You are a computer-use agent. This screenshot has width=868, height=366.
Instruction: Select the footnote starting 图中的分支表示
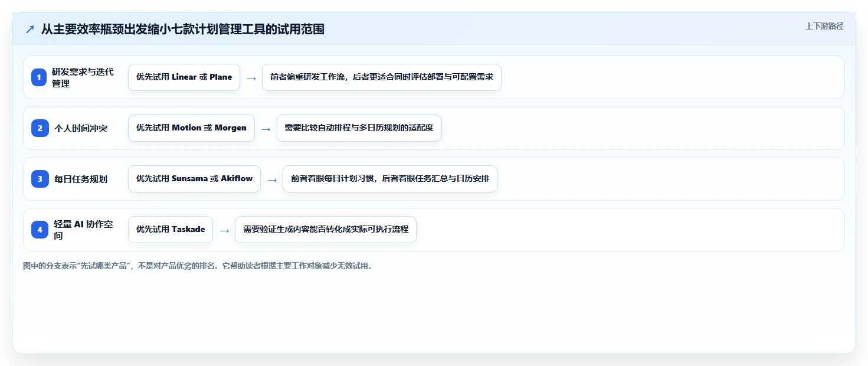[x=198, y=266]
